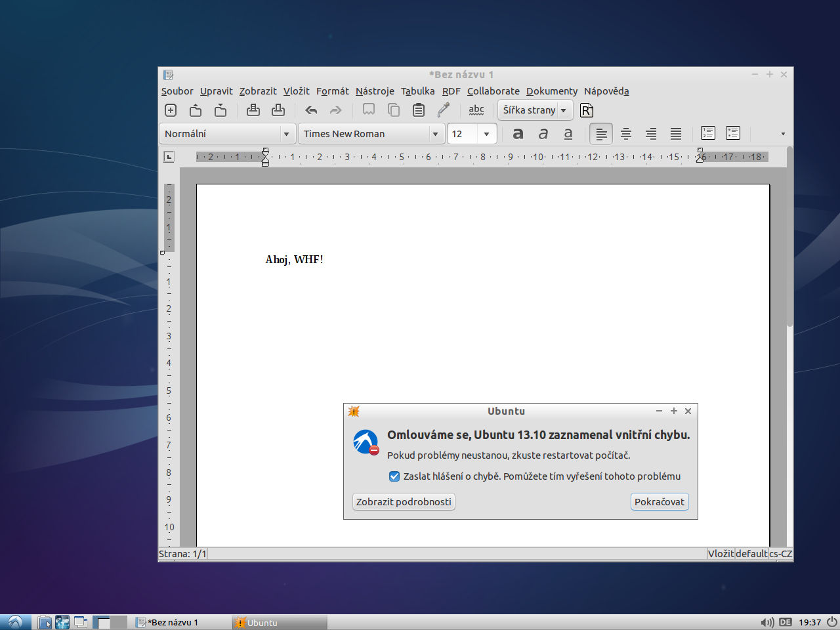The width and height of the screenshot is (840, 630).
Task: Select the Ubuntu taskbar window button
Action: (x=280, y=622)
